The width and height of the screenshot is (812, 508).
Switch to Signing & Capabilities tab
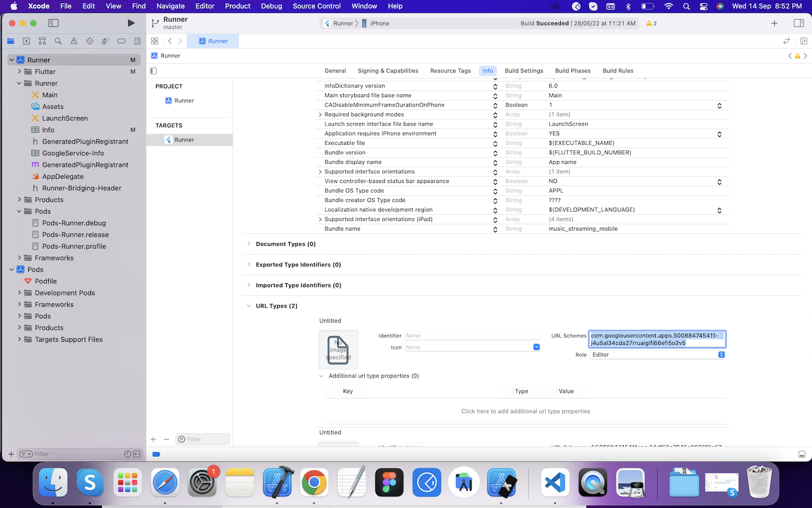[x=388, y=71]
